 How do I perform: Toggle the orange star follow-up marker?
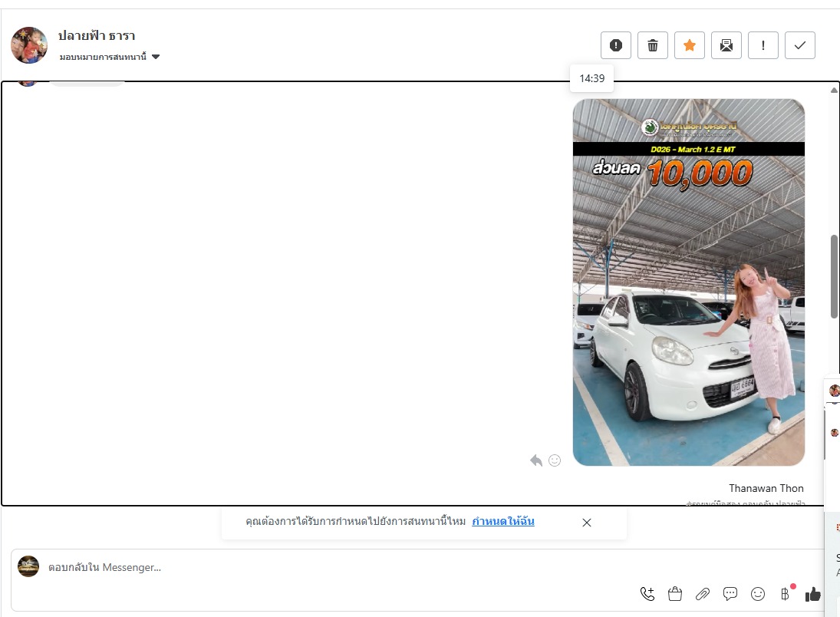click(689, 45)
